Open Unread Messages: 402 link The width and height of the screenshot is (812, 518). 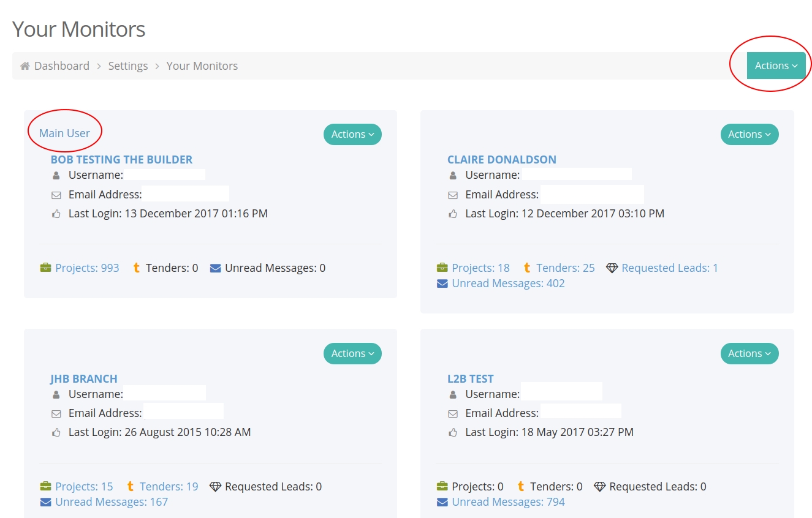[x=509, y=283]
